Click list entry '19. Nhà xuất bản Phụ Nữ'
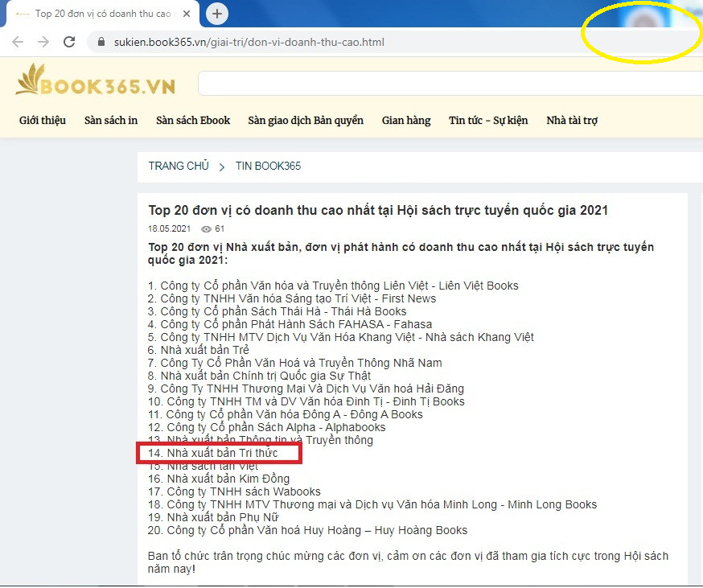 (213, 517)
